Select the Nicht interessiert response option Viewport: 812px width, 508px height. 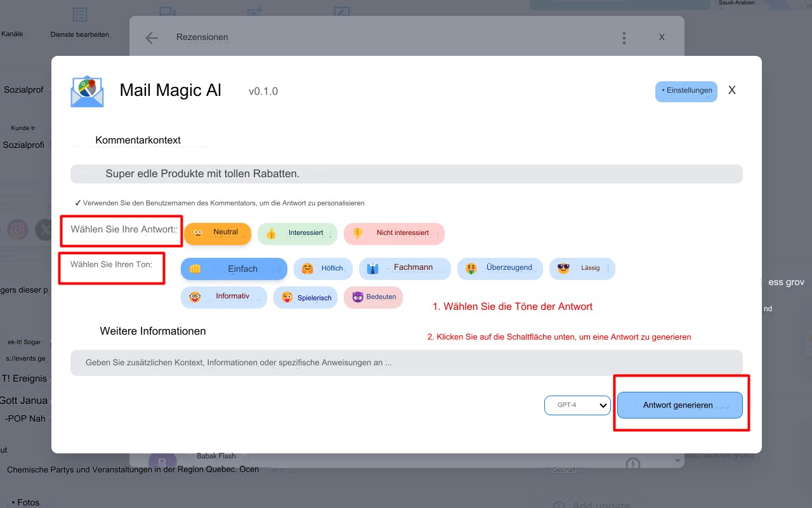(394, 234)
